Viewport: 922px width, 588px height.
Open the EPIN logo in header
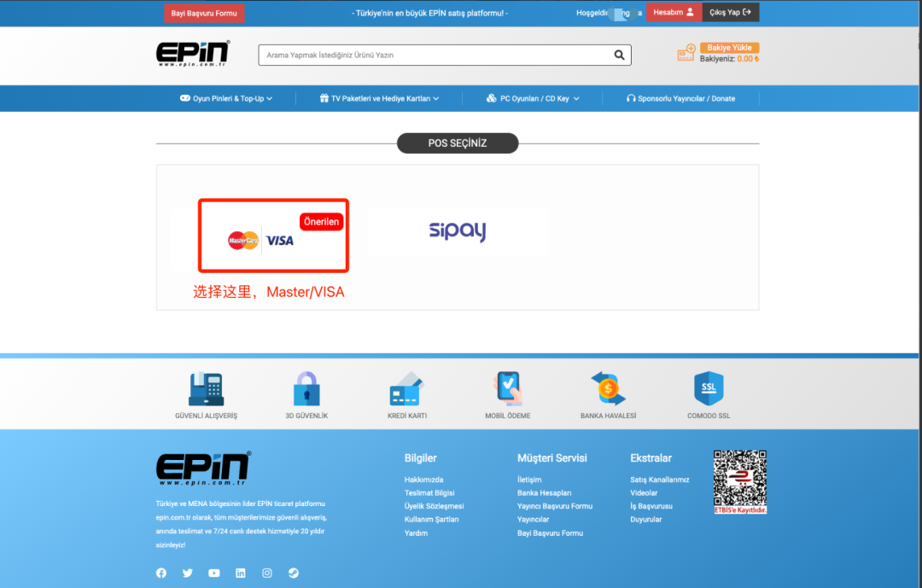(x=194, y=54)
